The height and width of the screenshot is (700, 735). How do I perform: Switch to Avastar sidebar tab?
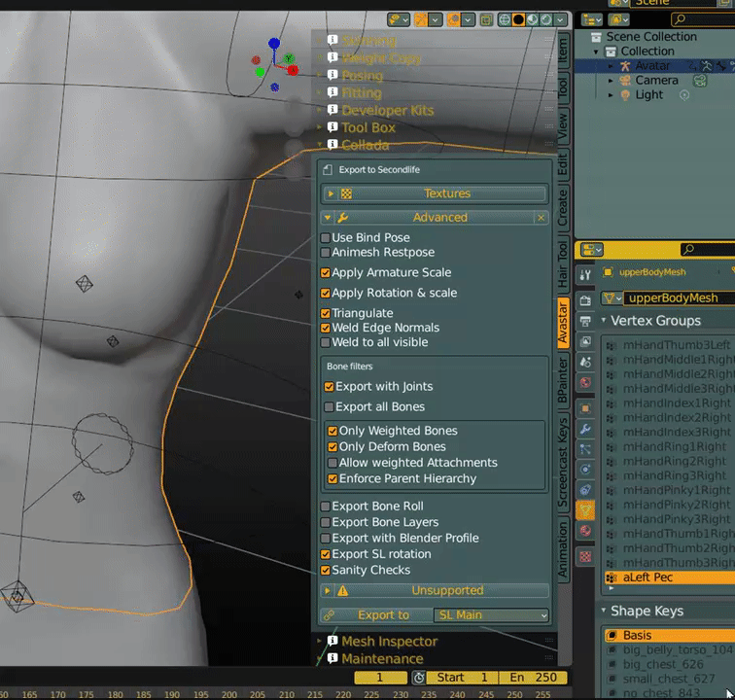point(564,323)
